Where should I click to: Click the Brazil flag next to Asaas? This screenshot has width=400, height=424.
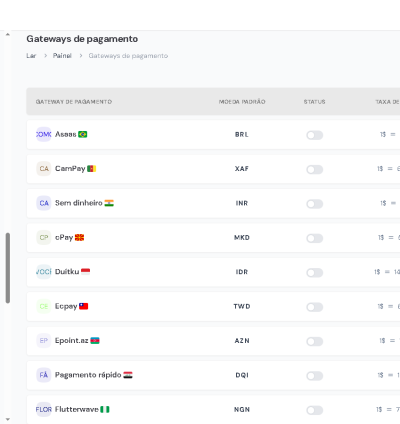coord(83,134)
